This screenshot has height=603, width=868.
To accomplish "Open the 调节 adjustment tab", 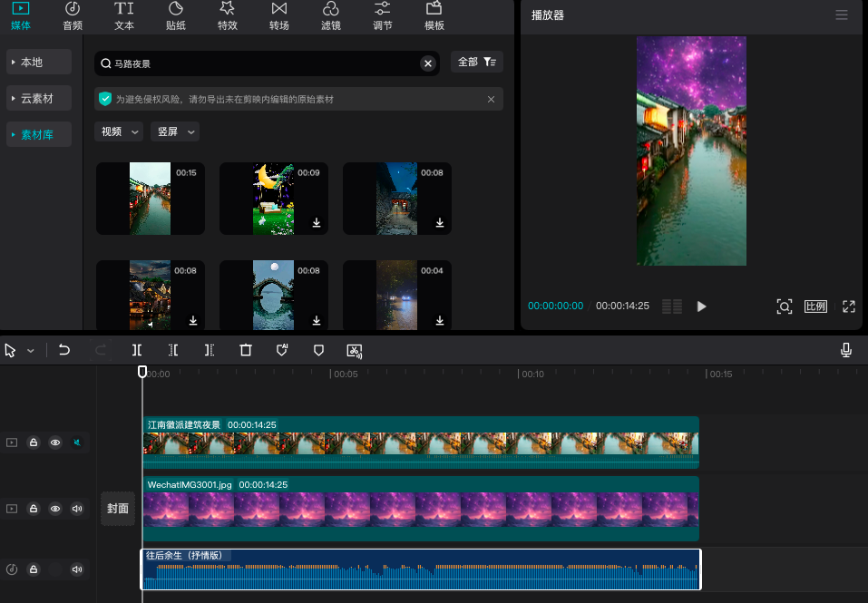I will click(x=383, y=16).
